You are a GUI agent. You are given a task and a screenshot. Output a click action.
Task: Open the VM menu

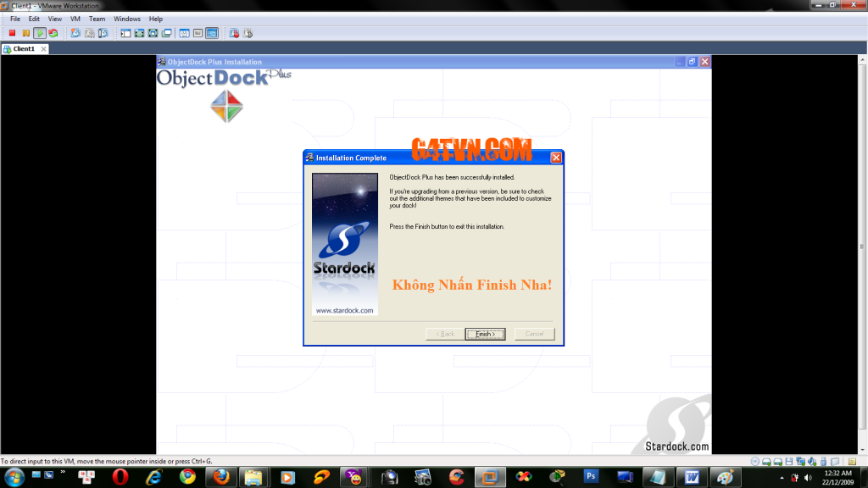click(75, 19)
